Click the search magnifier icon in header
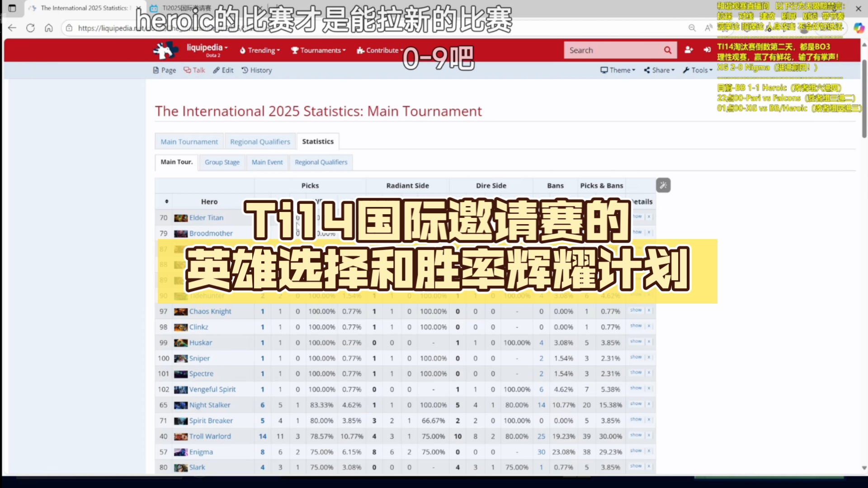The width and height of the screenshot is (868, 488). [668, 50]
